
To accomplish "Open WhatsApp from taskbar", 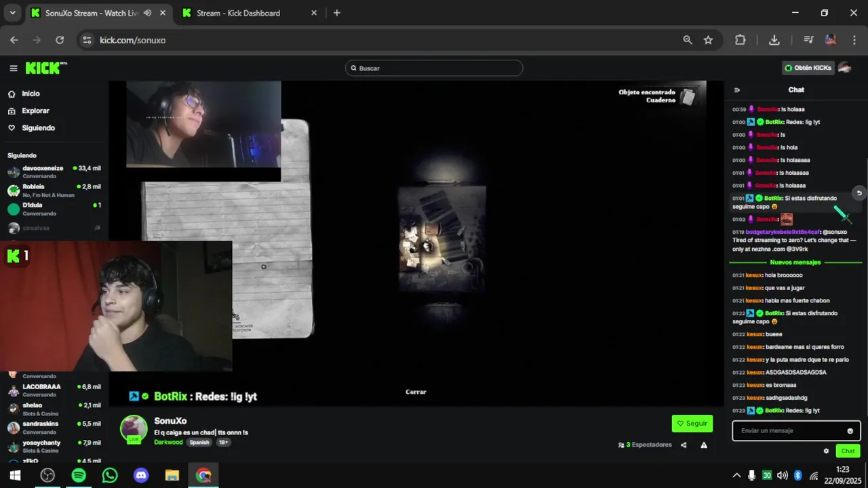I will [x=110, y=475].
